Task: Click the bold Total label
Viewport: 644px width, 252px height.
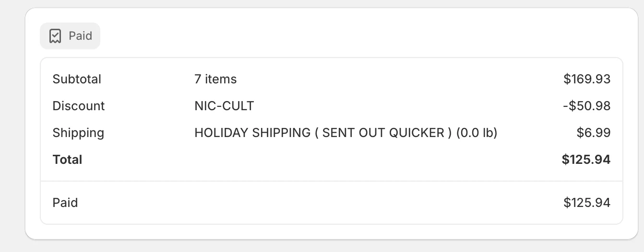Action: (x=67, y=160)
